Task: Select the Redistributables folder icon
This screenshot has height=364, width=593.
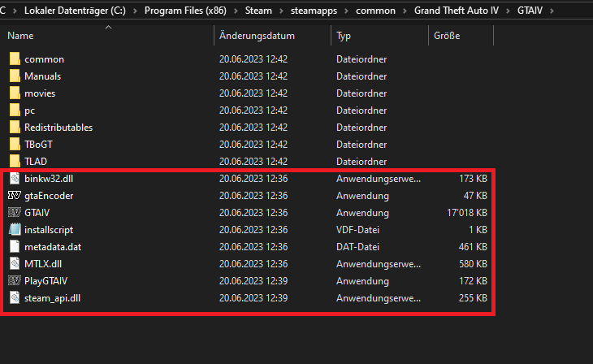Action: (x=14, y=128)
